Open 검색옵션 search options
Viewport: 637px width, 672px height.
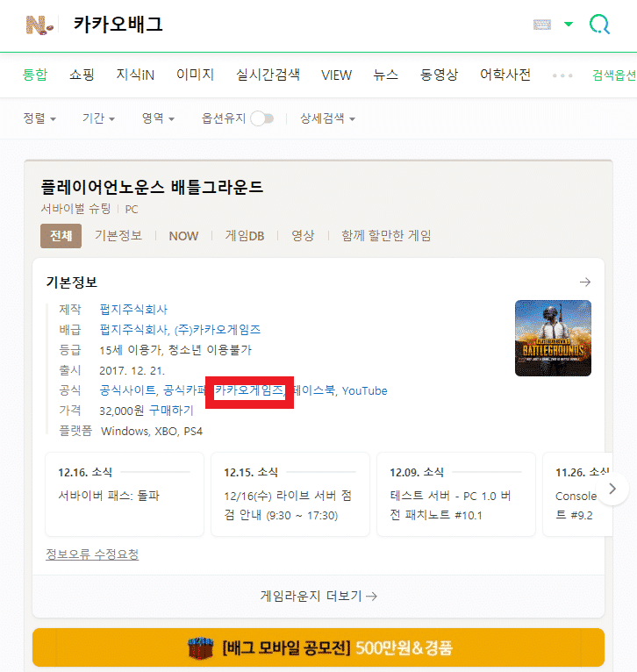pyautogui.click(x=614, y=75)
